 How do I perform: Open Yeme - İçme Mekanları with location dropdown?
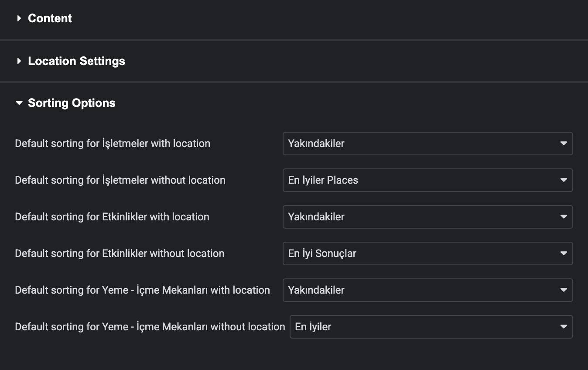click(427, 290)
